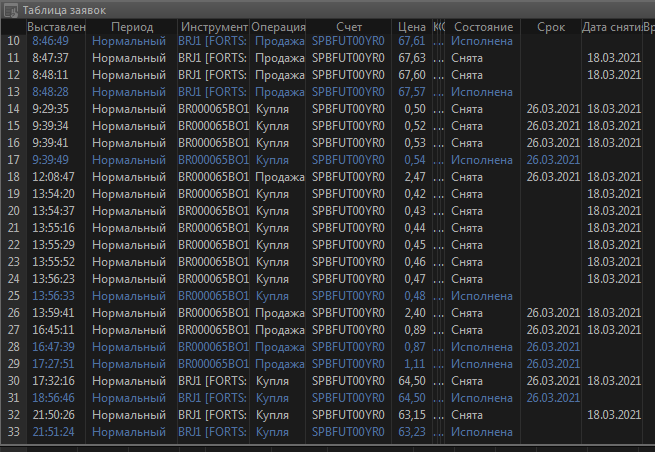Image resolution: width=655 pixels, height=452 pixels.
Task: Click row number 14
Action: (x=13, y=109)
